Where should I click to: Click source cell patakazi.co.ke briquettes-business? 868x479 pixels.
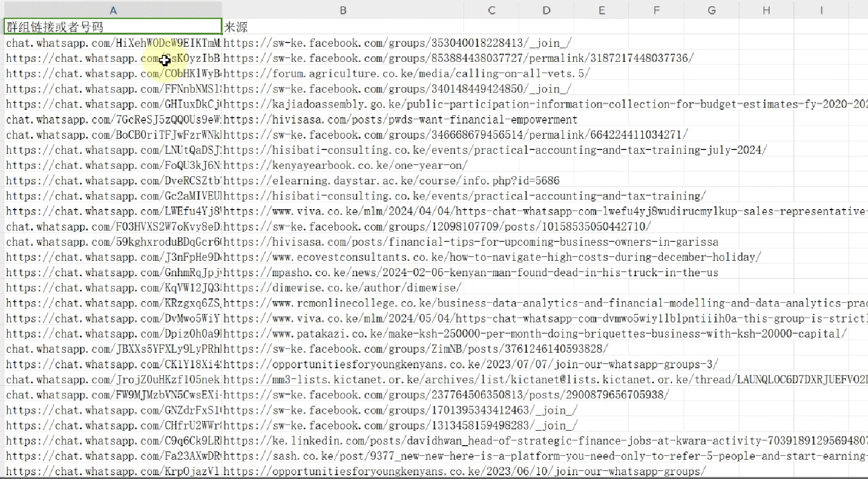(343, 333)
